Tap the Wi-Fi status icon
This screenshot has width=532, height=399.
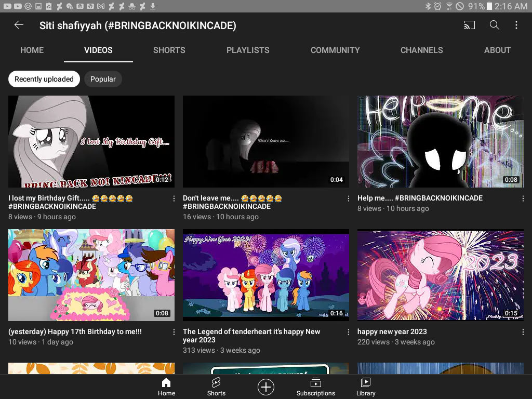click(x=449, y=6)
